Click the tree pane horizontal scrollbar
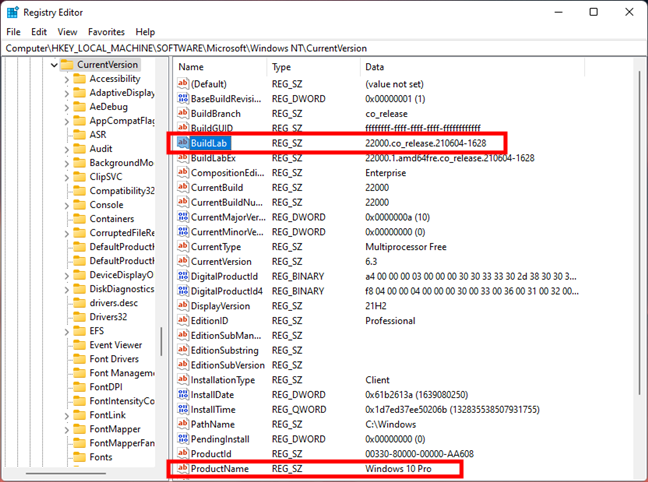 point(66,474)
